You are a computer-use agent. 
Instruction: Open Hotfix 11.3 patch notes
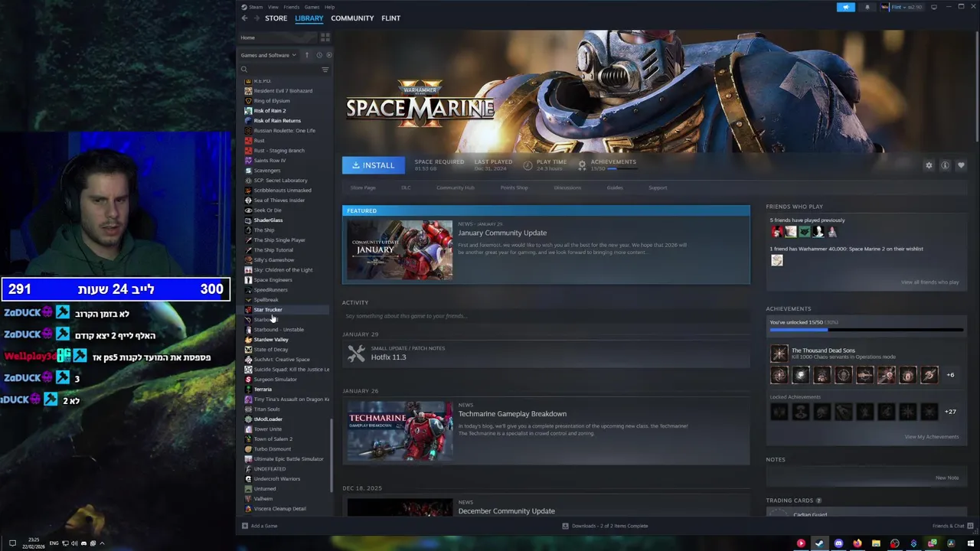[546, 354]
